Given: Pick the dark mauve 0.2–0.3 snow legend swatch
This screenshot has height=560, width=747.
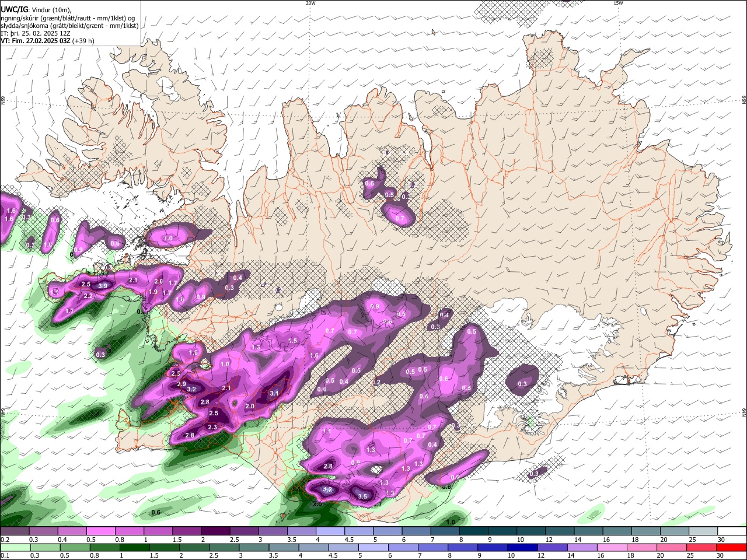Looking at the screenshot, I should pos(14,531).
